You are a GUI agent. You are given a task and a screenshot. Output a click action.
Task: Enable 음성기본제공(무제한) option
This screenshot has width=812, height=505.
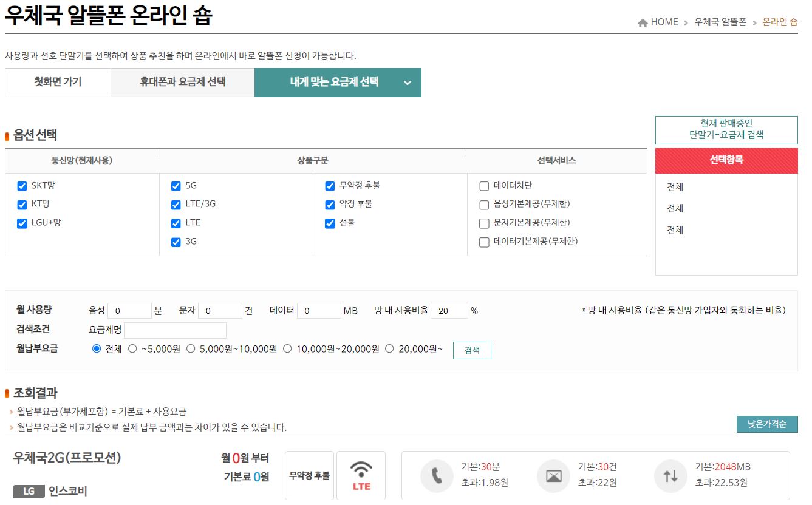[484, 205]
